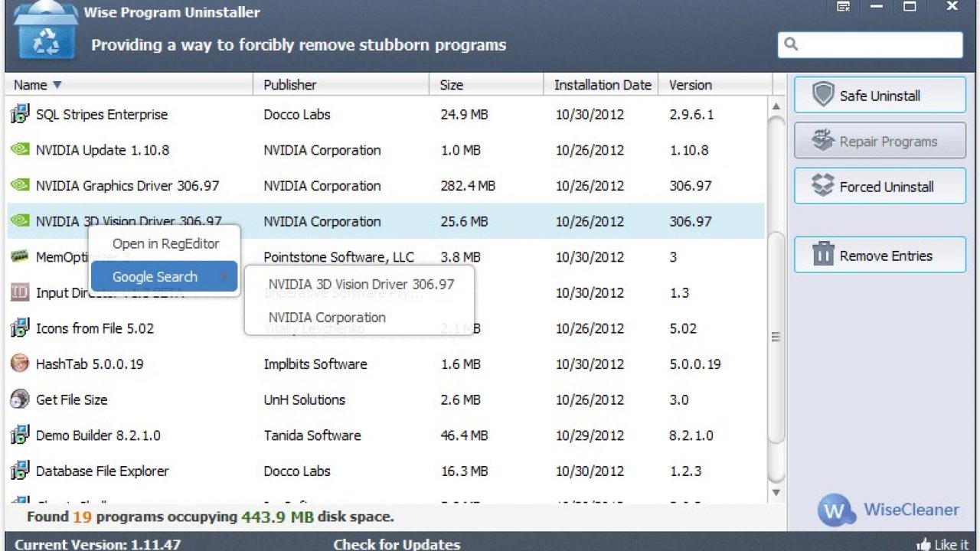Search Google for NVIDIA 3D Vision Driver 306.97
This screenshot has height=551, width=980.
tap(361, 284)
